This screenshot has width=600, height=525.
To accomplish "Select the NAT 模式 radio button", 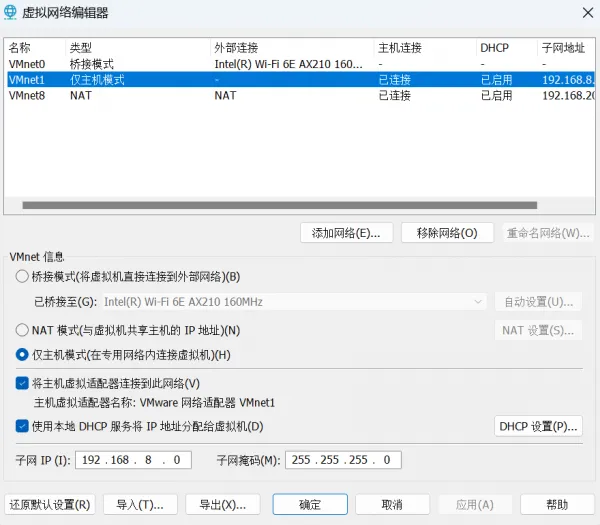I will click(22, 330).
